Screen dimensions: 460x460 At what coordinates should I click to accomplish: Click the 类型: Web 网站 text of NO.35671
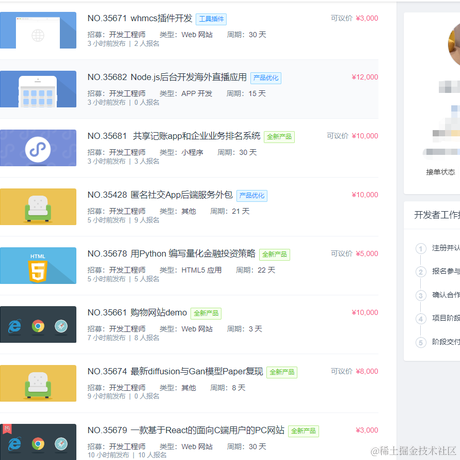pos(186,35)
